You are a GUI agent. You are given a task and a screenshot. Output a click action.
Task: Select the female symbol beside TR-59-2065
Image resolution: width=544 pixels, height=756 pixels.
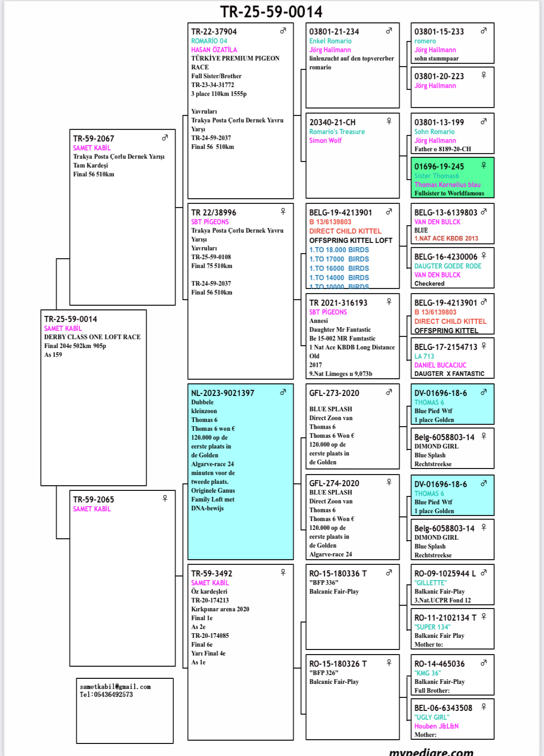coord(165,498)
